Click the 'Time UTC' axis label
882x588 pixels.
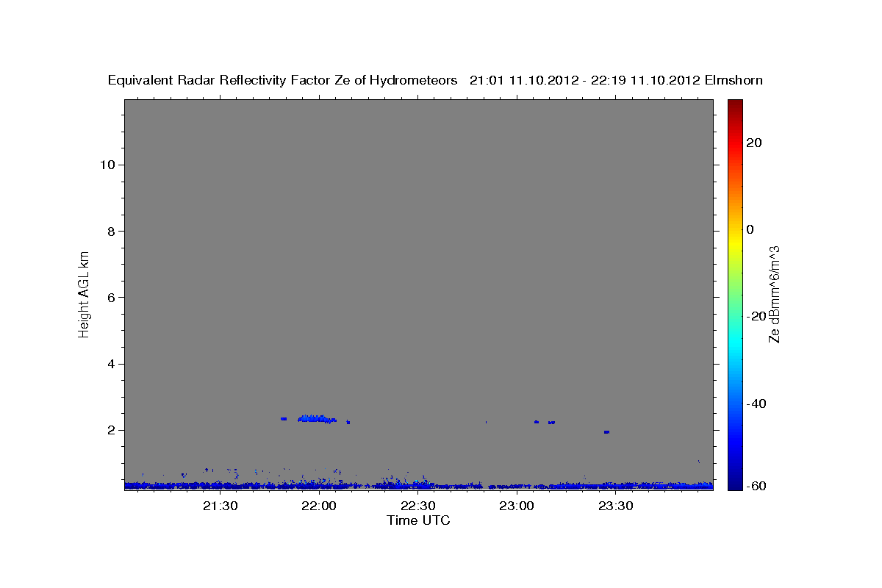point(418,520)
